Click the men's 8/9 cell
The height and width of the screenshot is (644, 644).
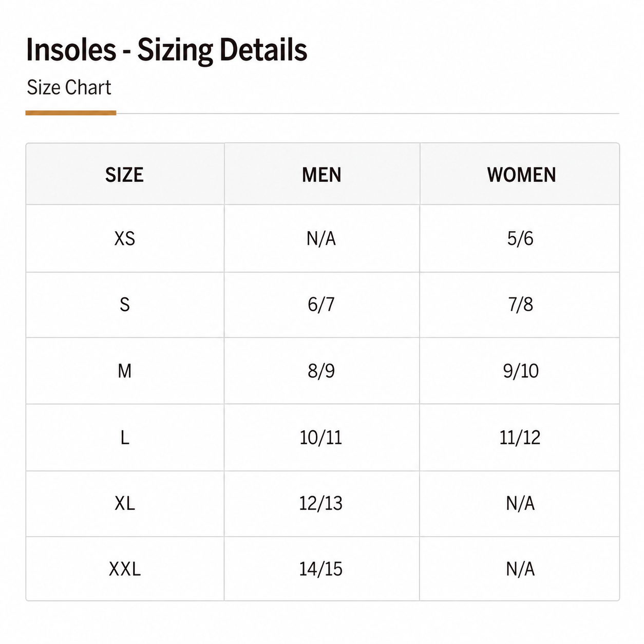coord(322,371)
